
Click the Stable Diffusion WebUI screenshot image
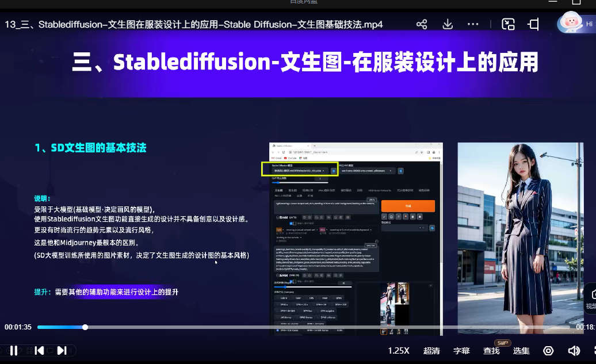click(x=356, y=239)
